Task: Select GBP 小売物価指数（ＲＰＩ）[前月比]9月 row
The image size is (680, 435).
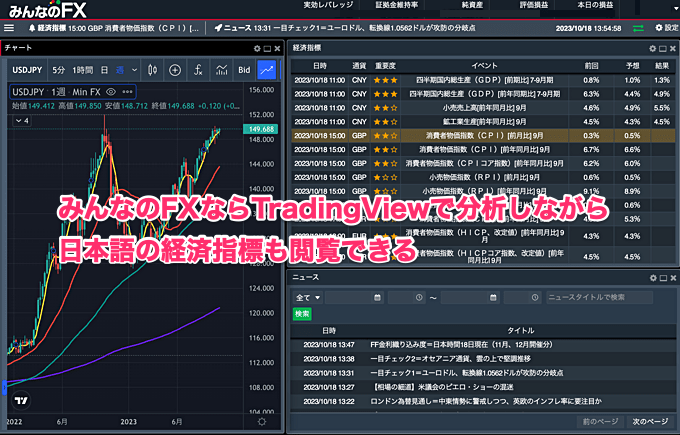Action: tap(483, 177)
